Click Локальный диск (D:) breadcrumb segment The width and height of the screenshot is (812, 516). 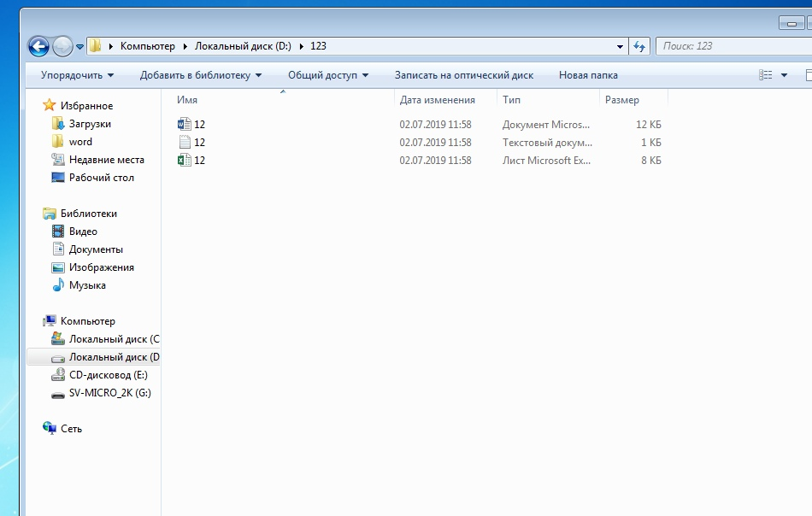(243, 46)
